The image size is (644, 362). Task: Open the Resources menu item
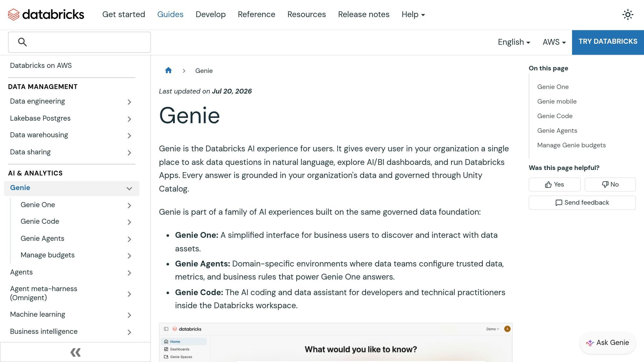point(307,14)
